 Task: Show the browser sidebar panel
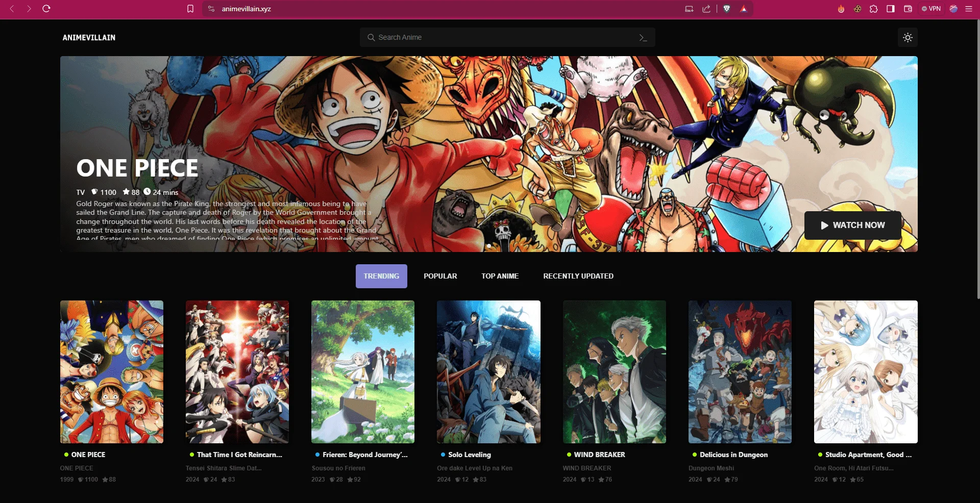891,9
